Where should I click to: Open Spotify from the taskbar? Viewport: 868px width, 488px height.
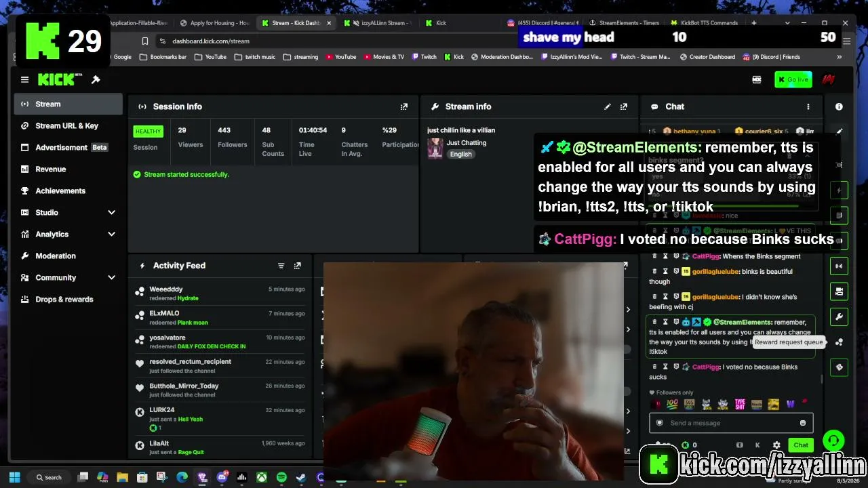(x=281, y=477)
